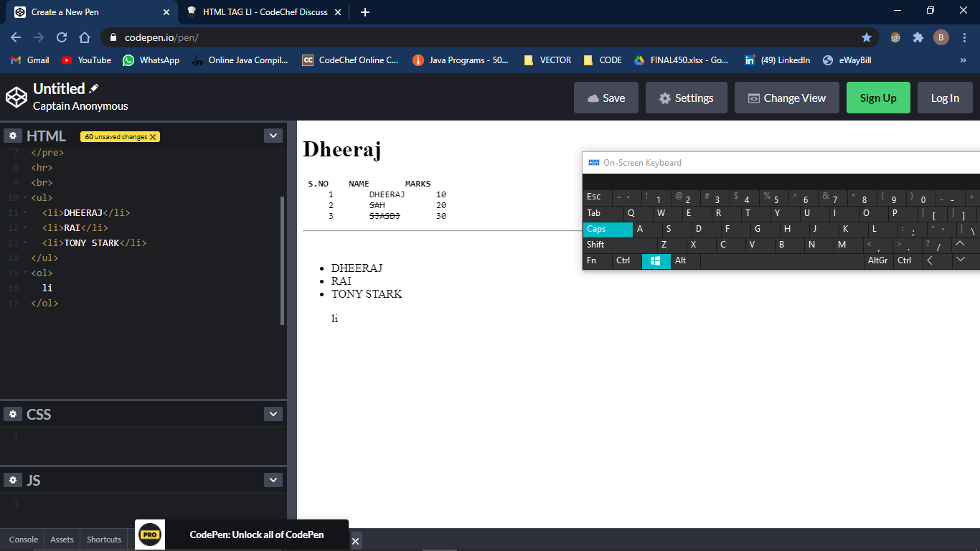Open the CodeChef Discuss browser tab
Viewport: 980px width, 551px height.
pyautogui.click(x=260, y=11)
